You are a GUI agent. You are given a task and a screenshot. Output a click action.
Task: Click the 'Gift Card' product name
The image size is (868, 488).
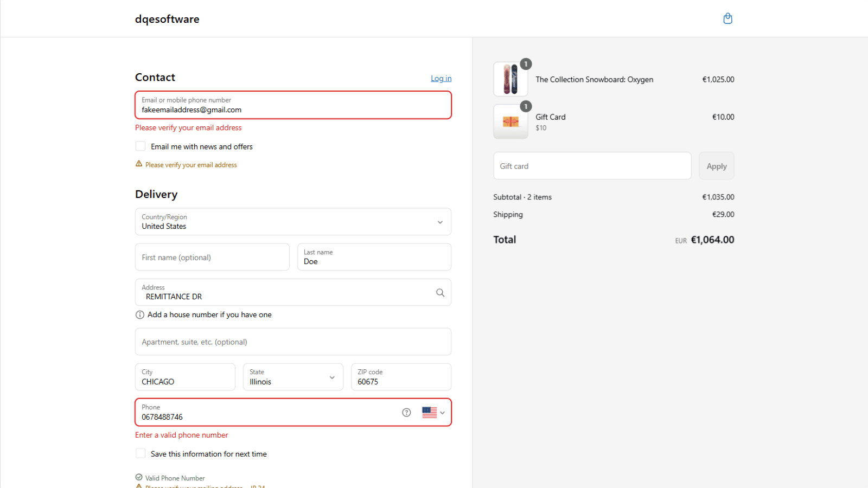point(551,117)
